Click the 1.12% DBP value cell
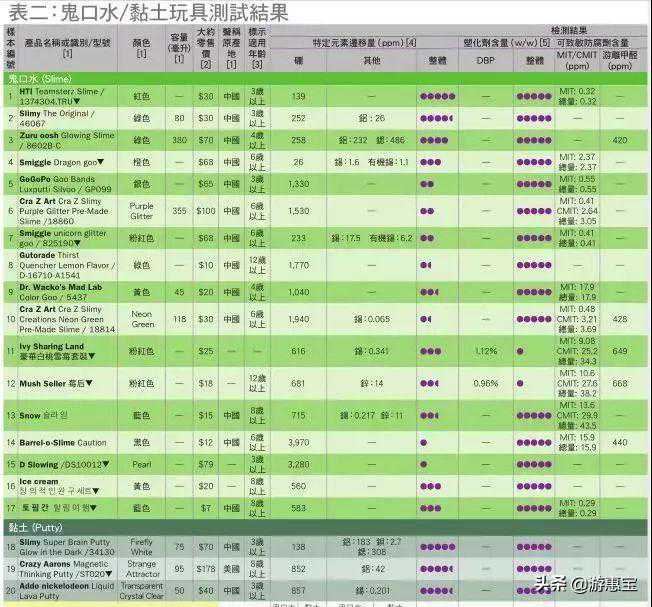 click(x=486, y=352)
